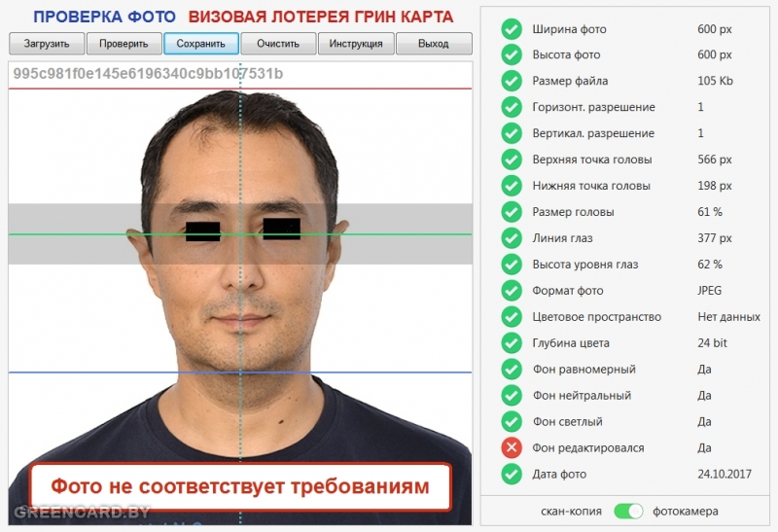Click the green check beside Линия глаз

[512, 238]
